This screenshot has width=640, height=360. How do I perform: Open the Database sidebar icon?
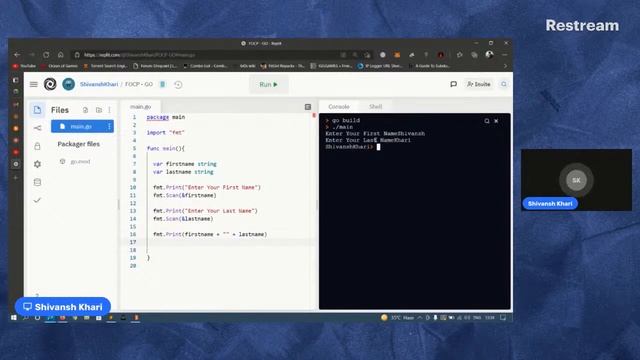click(x=37, y=182)
